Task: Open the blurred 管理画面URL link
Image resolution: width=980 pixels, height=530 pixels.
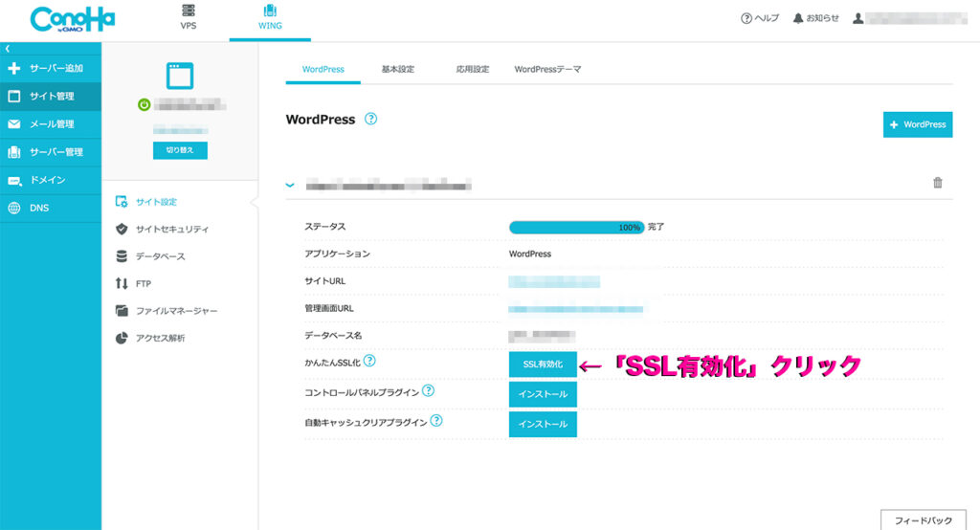Action: 575,309
